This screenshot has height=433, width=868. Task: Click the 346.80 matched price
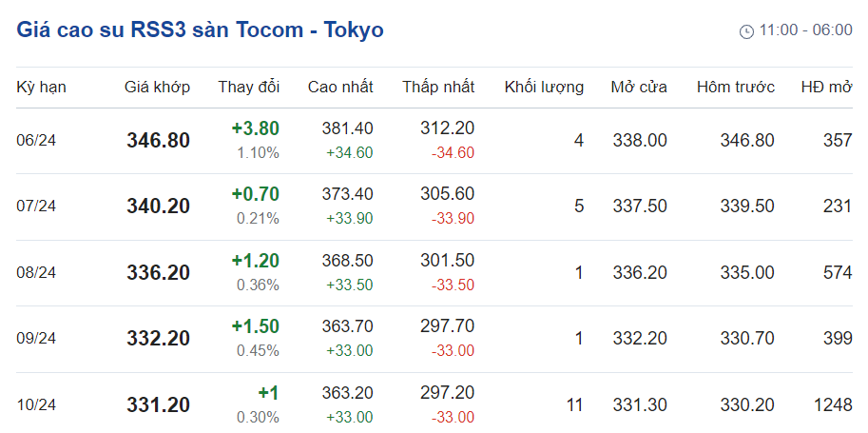[x=158, y=141]
